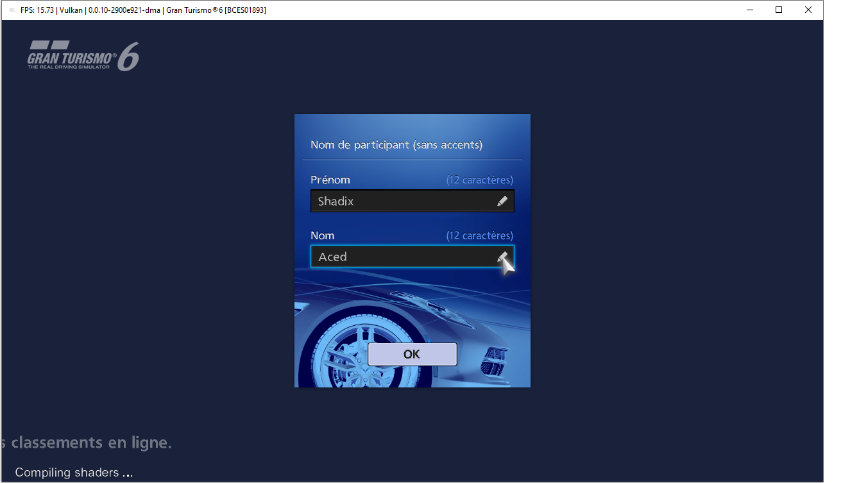Click the emulator icon in title bar
Screen dimensions: 868x483
point(12,10)
